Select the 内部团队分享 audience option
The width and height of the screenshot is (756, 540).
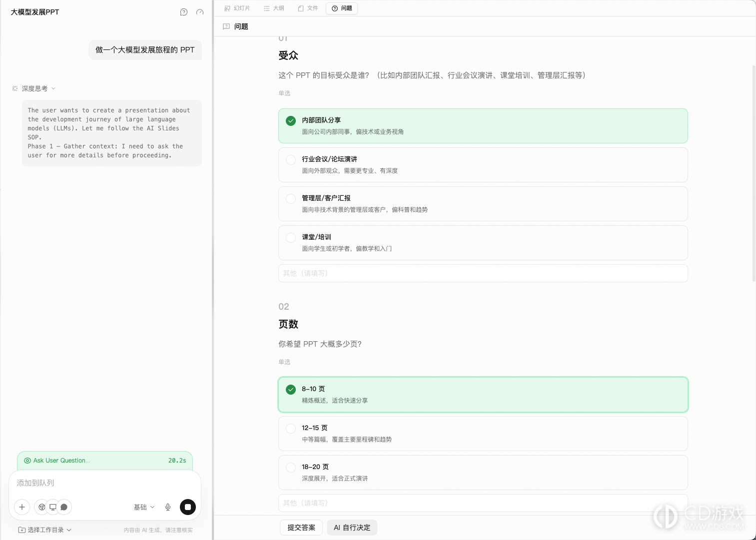point(483,126)
